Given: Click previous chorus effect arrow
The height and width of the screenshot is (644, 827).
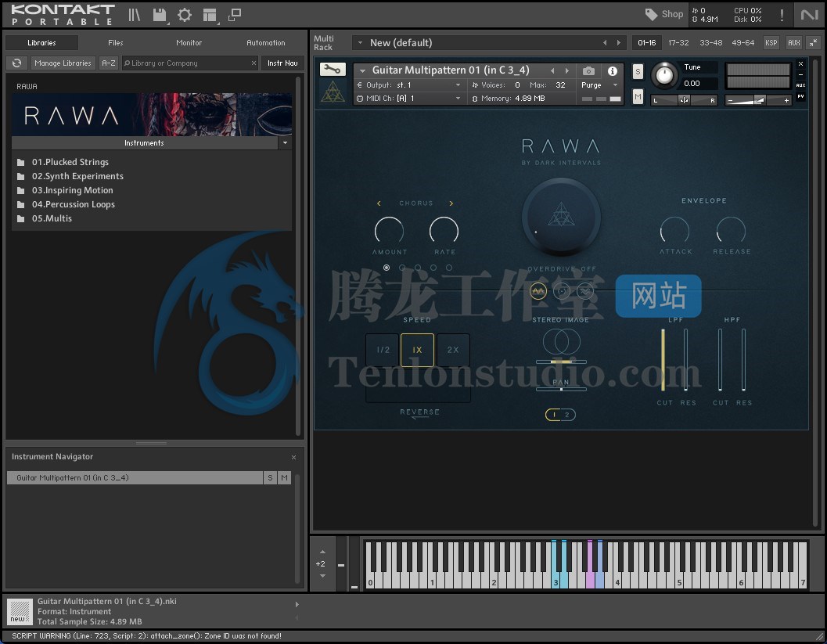Looking at the screenshot, I should pyautogui.click(x=379, y=203).
